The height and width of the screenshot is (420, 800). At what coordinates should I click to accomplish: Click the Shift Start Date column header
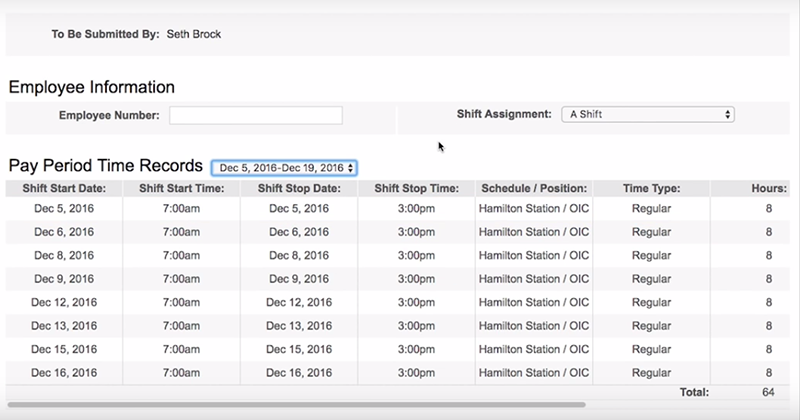point(63,188)
